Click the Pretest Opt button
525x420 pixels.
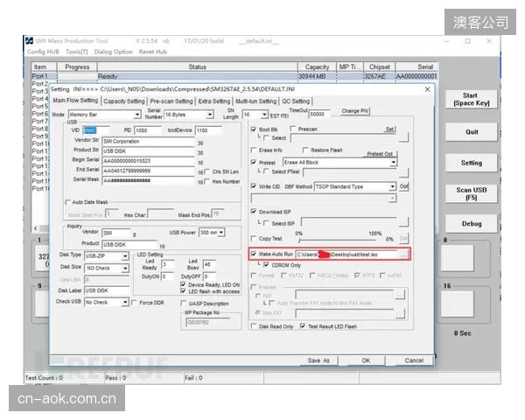point(380,154)
